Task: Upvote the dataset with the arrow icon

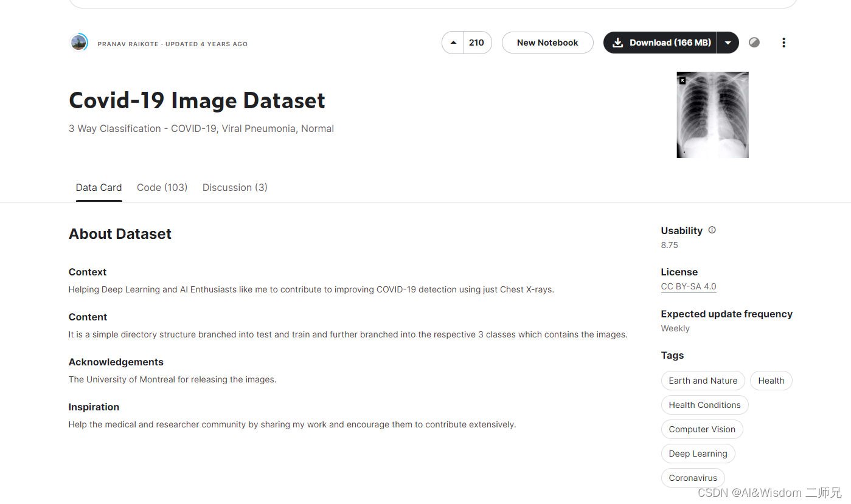Action: [x=453, y=43]
